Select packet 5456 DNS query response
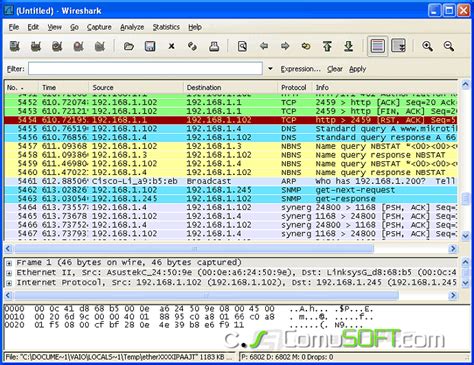474x365 pixels. [x=231, y=137]
